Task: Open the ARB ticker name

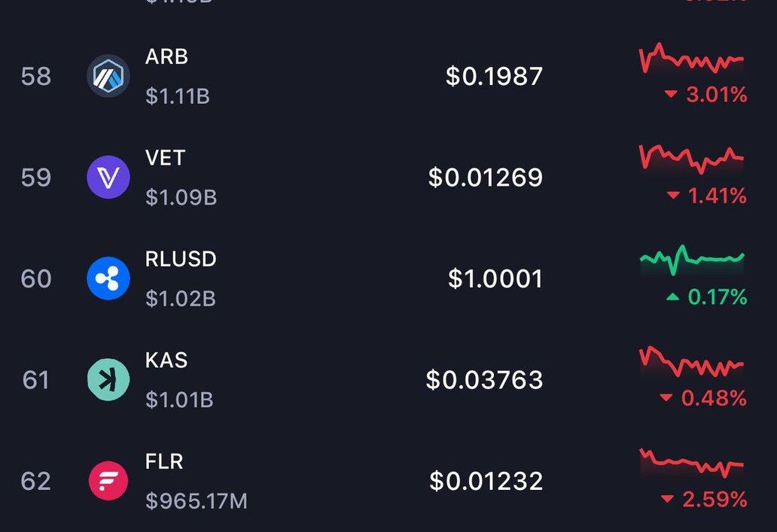Action: [x=166, y=57]
